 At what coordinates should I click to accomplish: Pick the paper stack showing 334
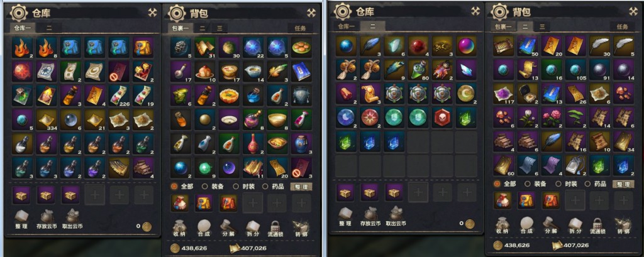[x=46, y=119]
